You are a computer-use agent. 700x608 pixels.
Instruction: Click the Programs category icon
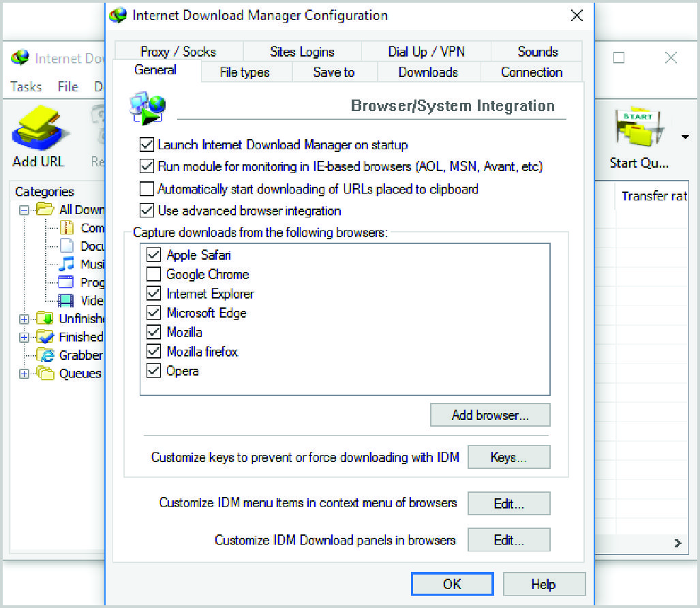click(66, 282)
